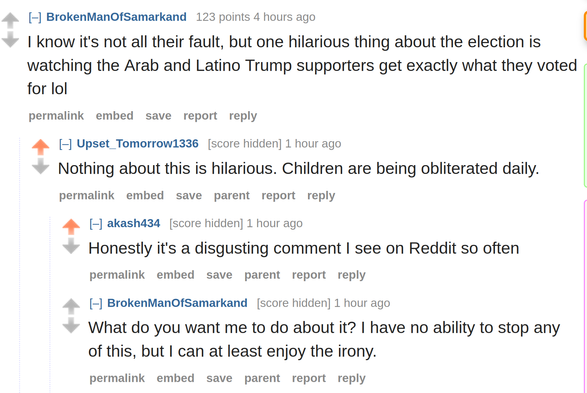Open permalink of the irony reply

(x=117, y=378)
